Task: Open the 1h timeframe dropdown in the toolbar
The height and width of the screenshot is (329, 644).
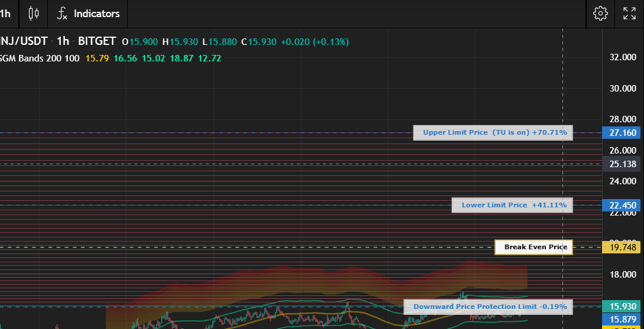Action: pos(6,14)
